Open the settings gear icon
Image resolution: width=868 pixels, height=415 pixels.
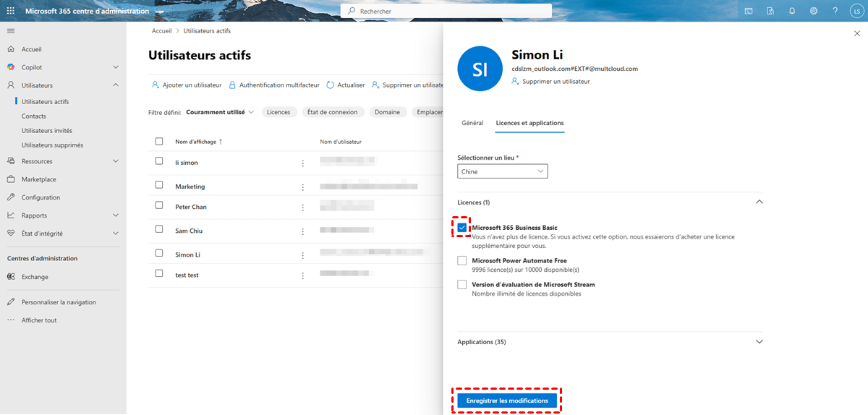[814, 11]
